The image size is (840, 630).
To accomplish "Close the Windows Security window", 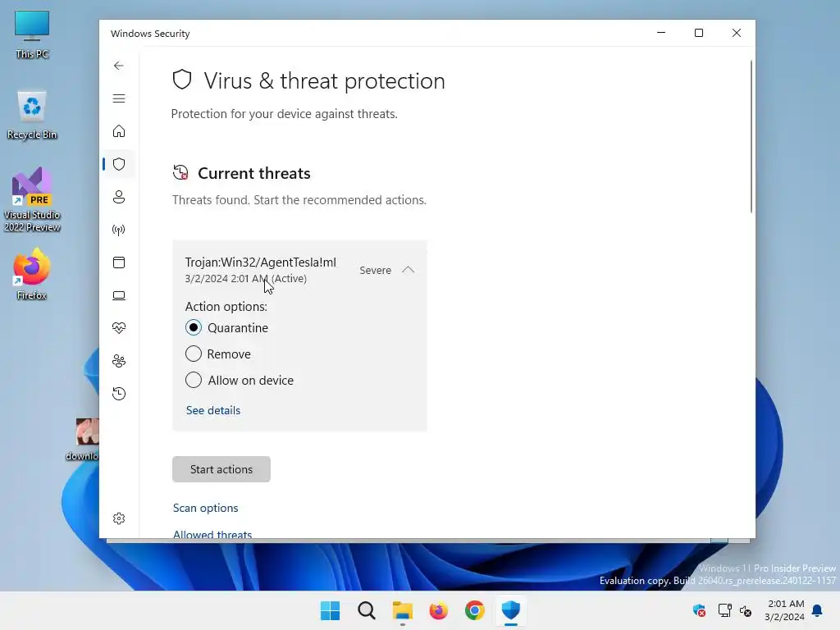I will [737, 33].
